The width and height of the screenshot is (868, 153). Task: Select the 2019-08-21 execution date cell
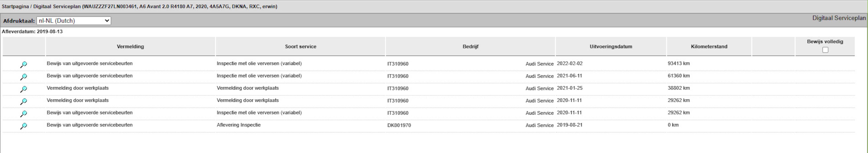tap(569, 125)
